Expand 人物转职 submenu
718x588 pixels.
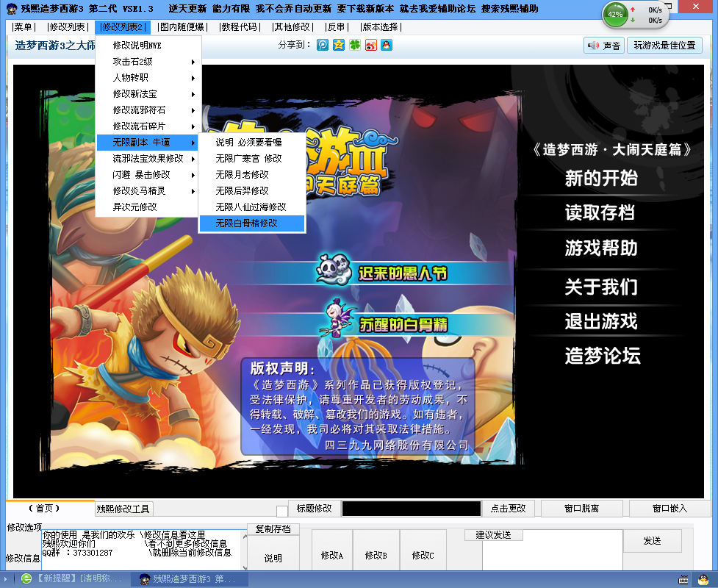tap(149, 77)
